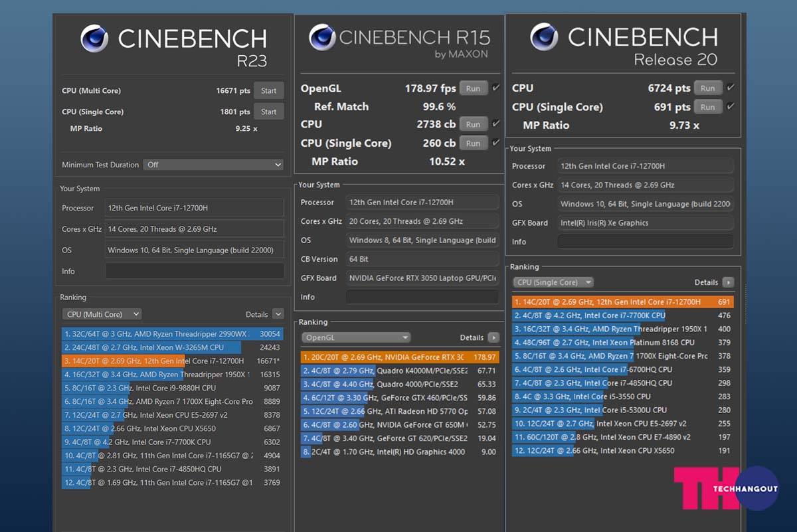The image size is (797, 532).
Task: Select the 4.2 GHz i7-7700K row in R23
Action: pos(173,442)
